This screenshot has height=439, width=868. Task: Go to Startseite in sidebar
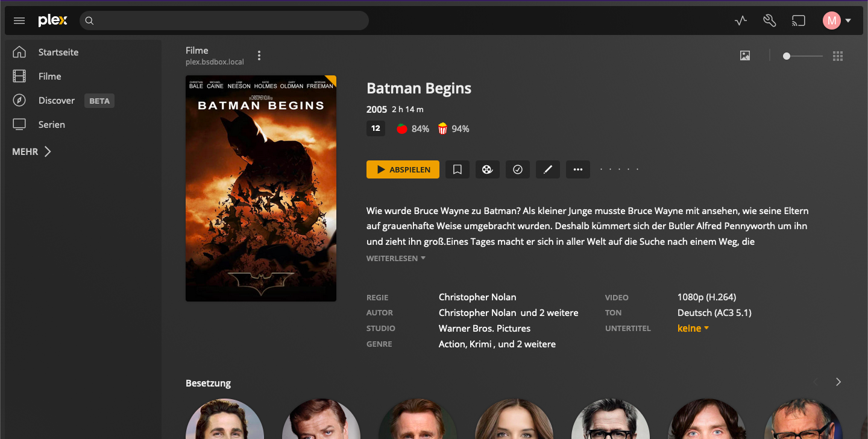pos(58,52)
